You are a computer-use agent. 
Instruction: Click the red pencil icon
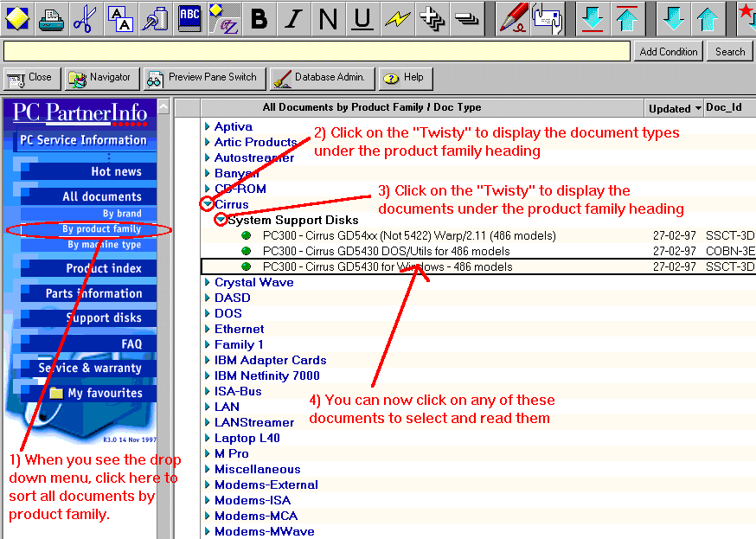tap(513, 18)
